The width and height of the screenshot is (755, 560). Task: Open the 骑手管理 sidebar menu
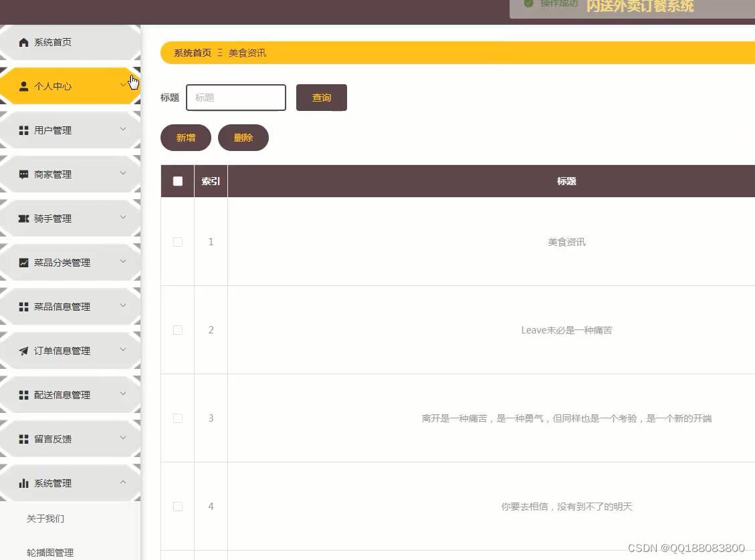[70, 219]
